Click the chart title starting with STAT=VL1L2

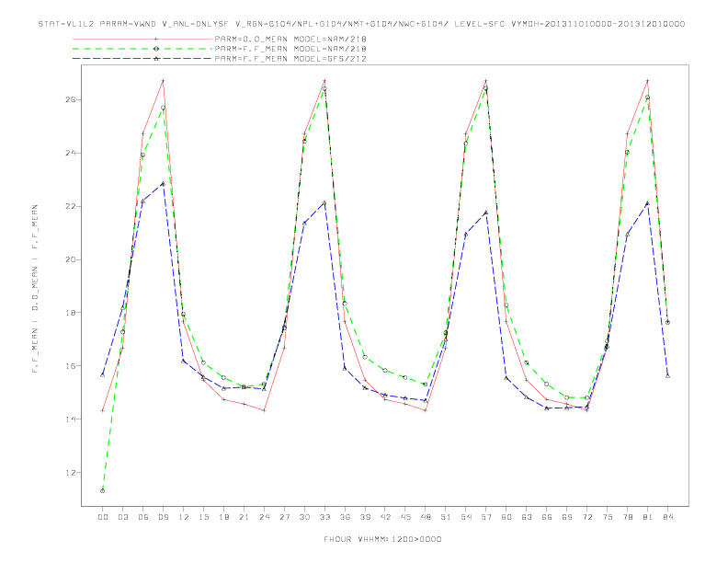point(361,24)
